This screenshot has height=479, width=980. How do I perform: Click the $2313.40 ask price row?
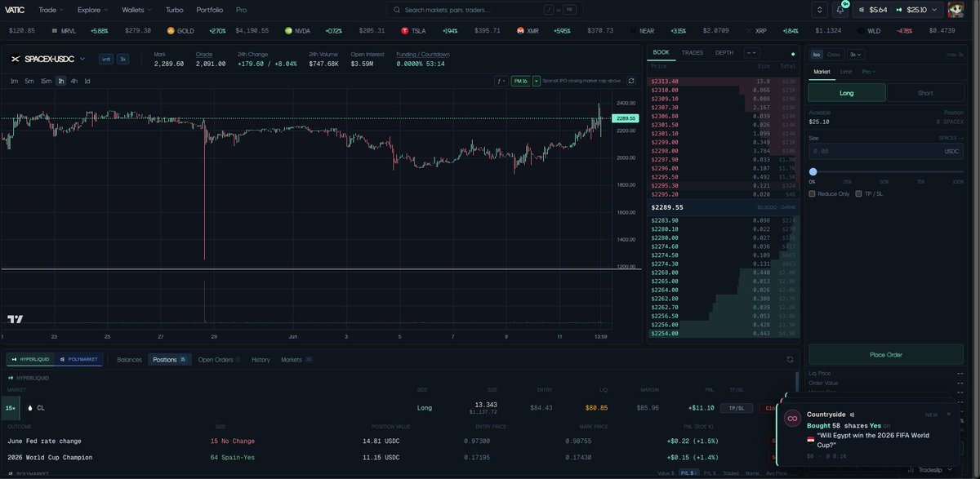(x=723, y=82)
